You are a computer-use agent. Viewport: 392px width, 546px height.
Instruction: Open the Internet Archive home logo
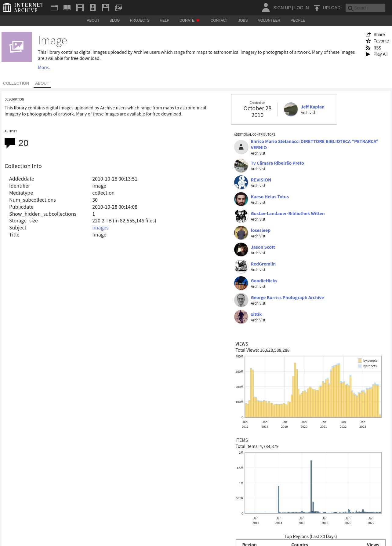pos(23,8)
